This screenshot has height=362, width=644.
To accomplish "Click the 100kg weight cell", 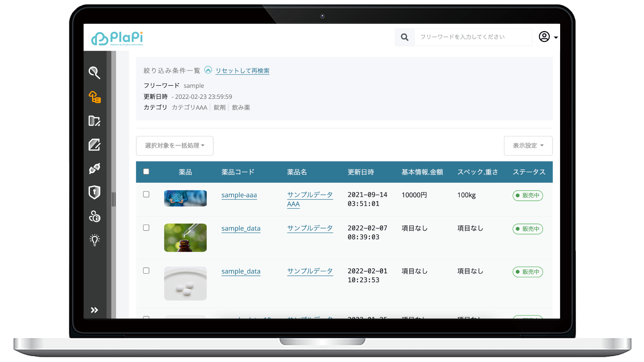I will (x=467, y=195).
